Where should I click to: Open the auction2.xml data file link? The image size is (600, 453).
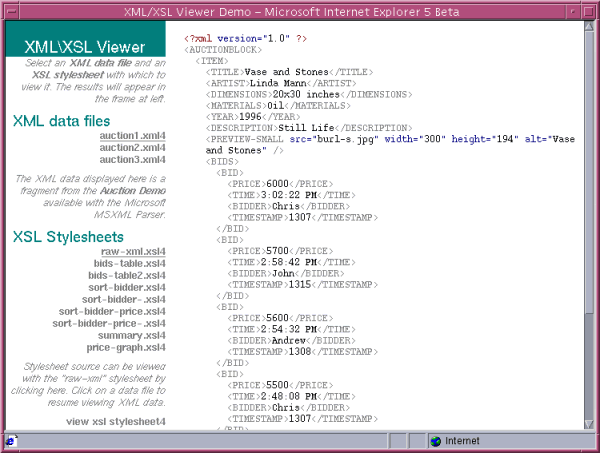click(x=132, y=148)
